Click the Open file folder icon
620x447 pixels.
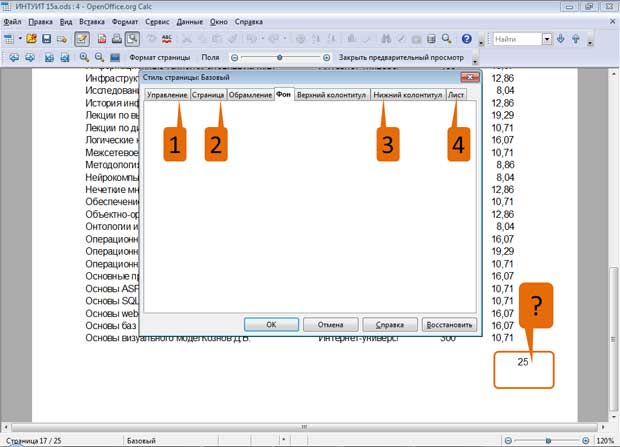[31, 39]
